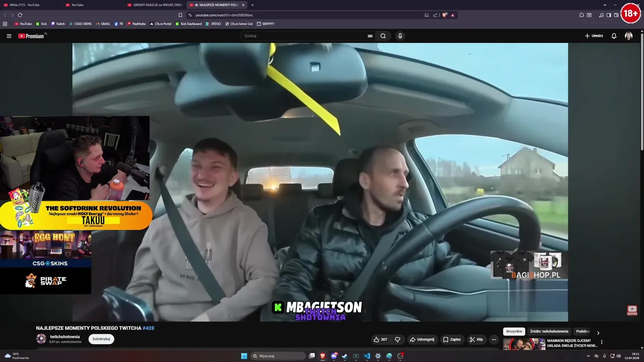Open the CSGO-SKINS bookmark

(x=80, y=24)
